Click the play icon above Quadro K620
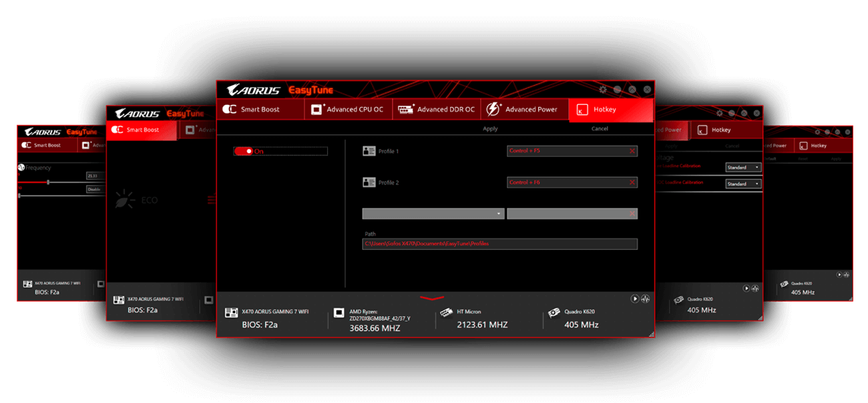The height and width of the screenshot is (403, 868). pos(634,299)
